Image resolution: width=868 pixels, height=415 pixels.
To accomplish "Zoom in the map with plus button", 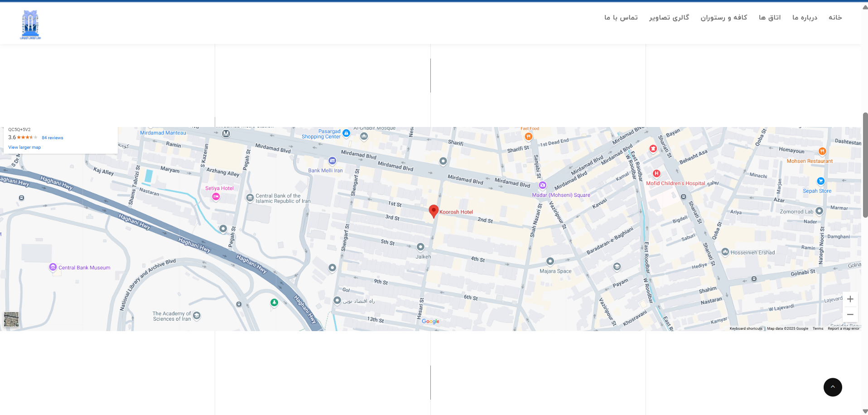I will click(x=850, y=299).
